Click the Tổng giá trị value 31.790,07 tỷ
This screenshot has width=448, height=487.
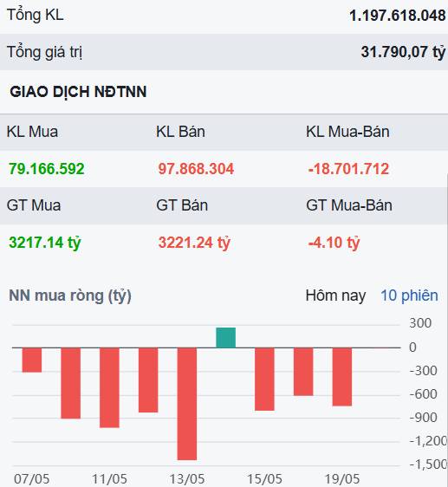[403, 52]
